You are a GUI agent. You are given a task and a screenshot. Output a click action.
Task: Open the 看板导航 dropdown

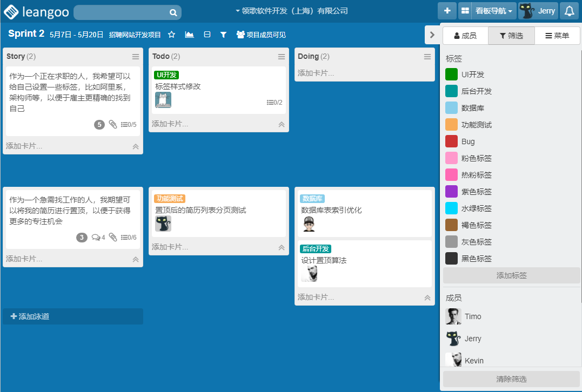(x=493, y=11)
